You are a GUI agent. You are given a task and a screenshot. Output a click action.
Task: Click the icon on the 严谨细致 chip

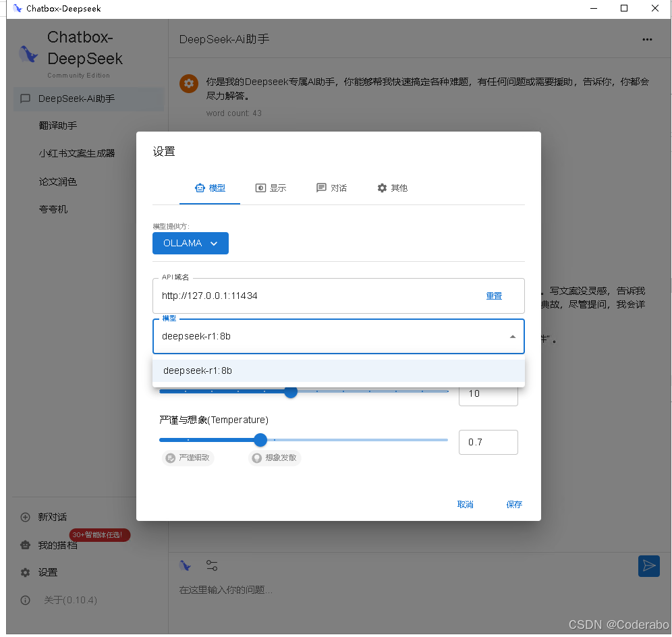[x=171, y=458]
